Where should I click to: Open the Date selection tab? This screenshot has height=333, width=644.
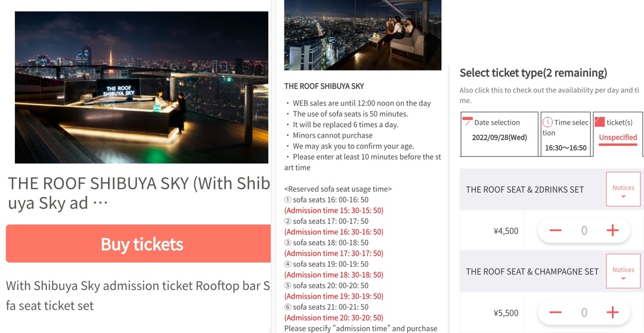tap(499, 134)
